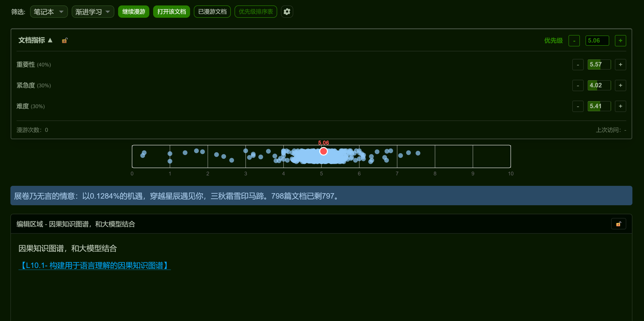Decrease priority with the minus icon
Viewport: 644px width, 321px height.
(574, 41)
